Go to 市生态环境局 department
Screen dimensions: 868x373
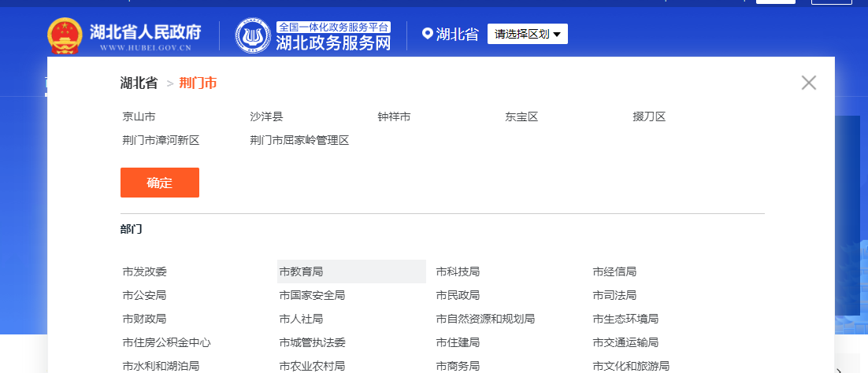[625, 319]
